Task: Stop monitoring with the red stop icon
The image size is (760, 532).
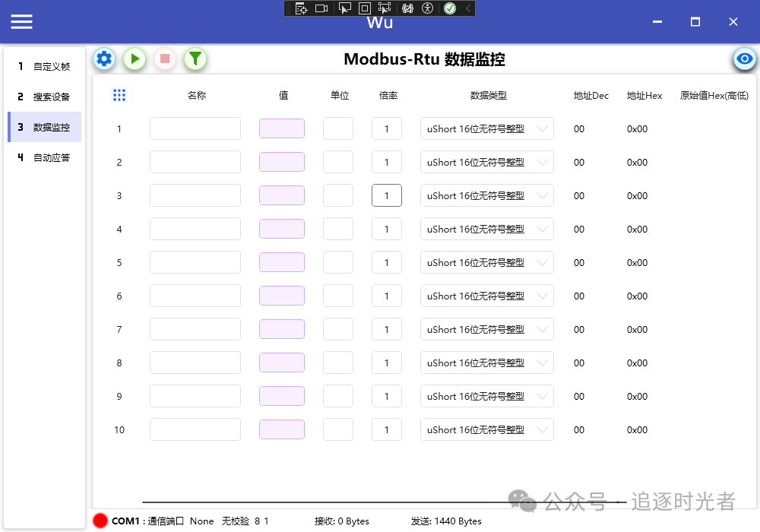Action: coord(164,59)
